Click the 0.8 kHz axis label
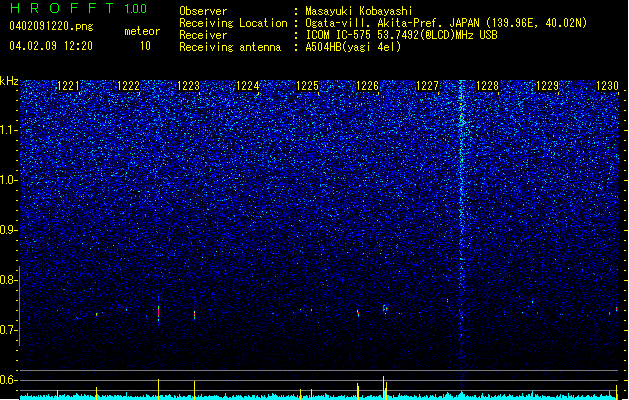629x400 pixels. click(x=9, y=280)
